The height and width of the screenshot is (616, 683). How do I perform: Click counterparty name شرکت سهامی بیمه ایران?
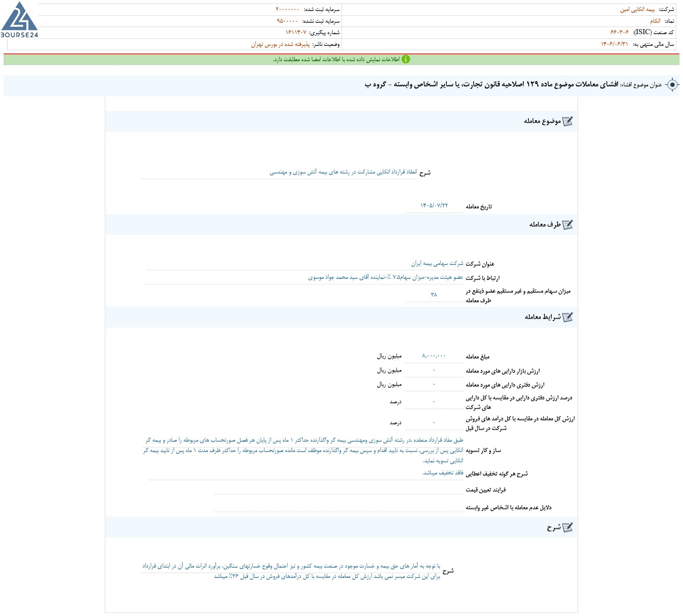pos(437,264)
